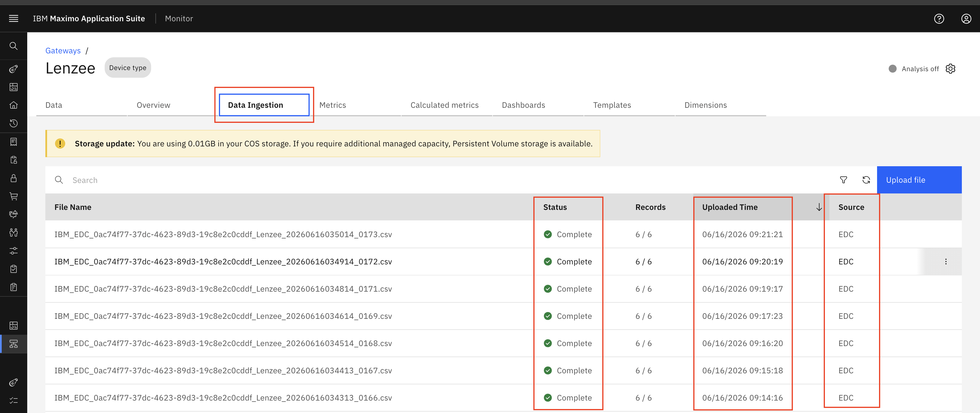980x413 pixels.
Task: Sort by the Uploaded Time descending arrow
Action: (x=819, y=207)
